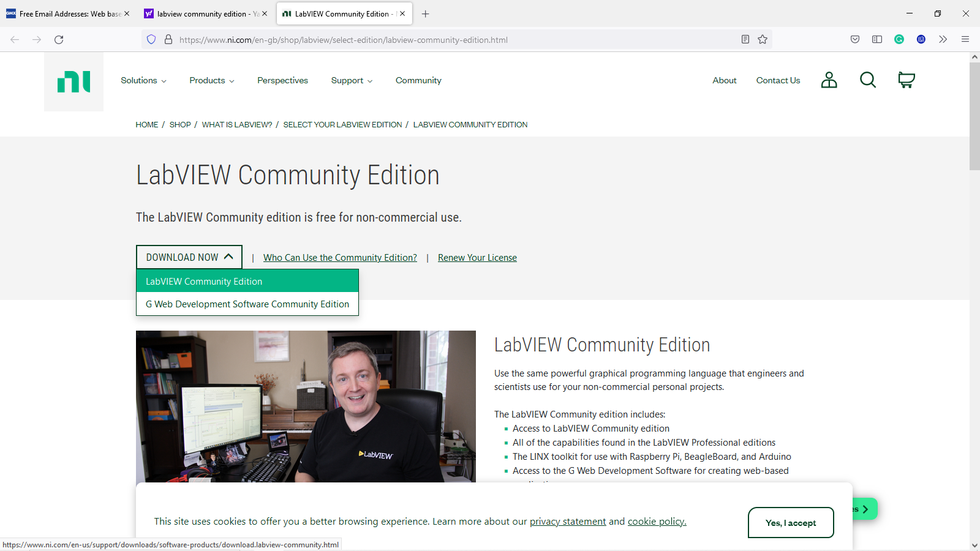Click the tracking protection shield icon
The height and width of the screenshot is (551, 980).
[x=151, y=40]
